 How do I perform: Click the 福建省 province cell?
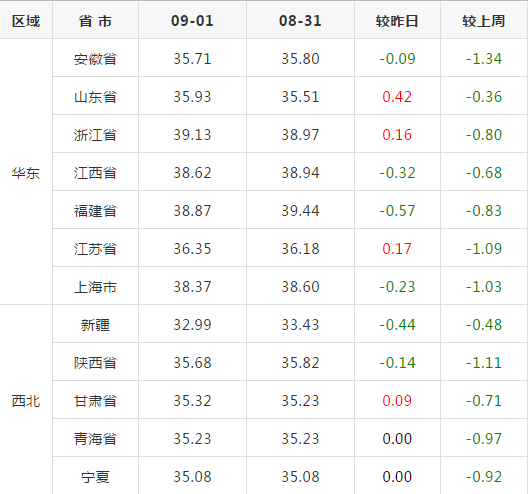tap(95, 211)
